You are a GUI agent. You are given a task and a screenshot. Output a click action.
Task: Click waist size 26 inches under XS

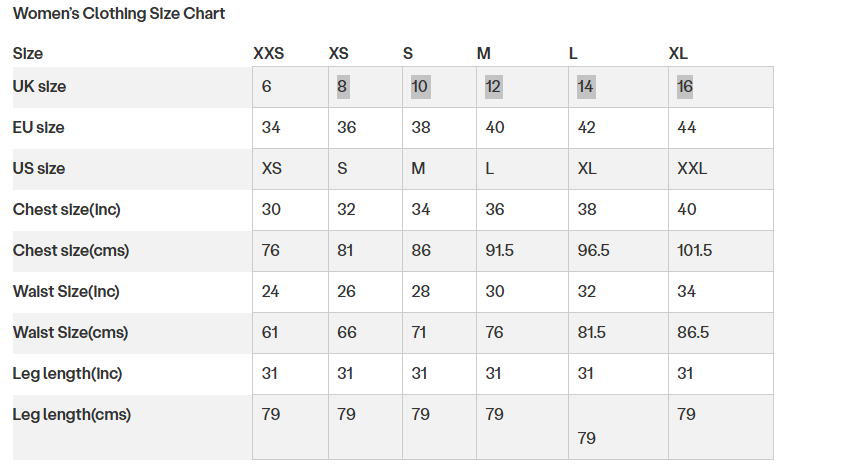346,292
